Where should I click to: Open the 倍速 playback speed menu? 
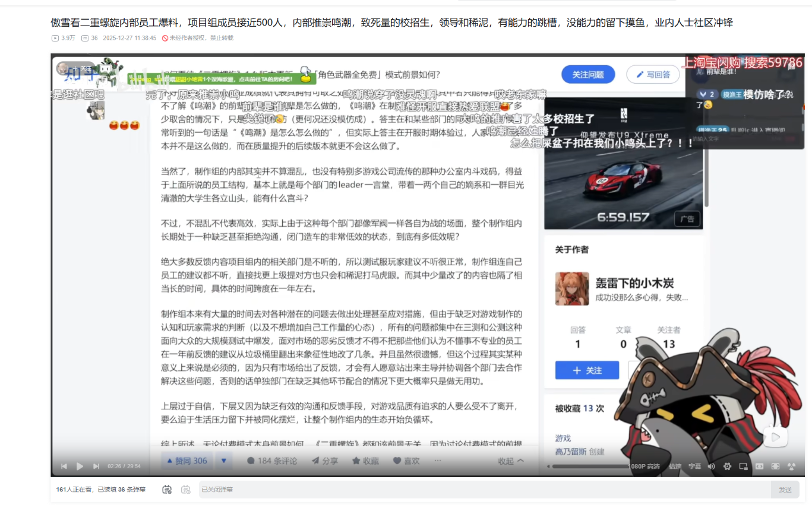pyautogui.click(x=675, y=466)
